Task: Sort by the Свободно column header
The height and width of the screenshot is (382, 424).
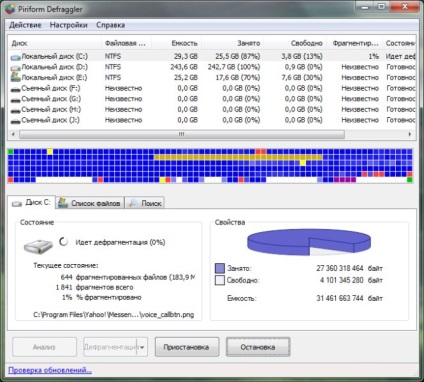Action: (x=295, y=43)
